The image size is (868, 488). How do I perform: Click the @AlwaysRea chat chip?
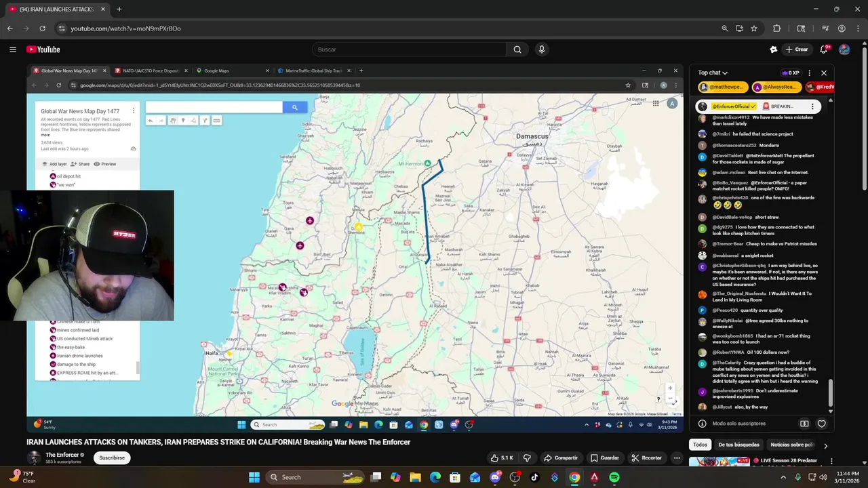pyautogui.click(x=777, y=87)
